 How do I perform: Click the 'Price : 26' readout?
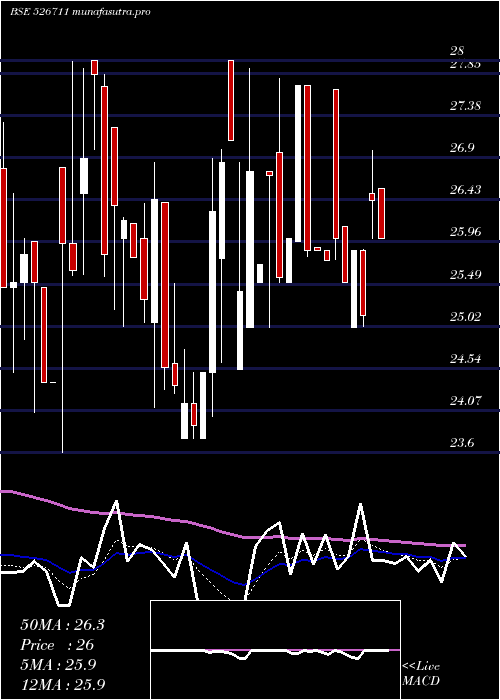[57, 645]
